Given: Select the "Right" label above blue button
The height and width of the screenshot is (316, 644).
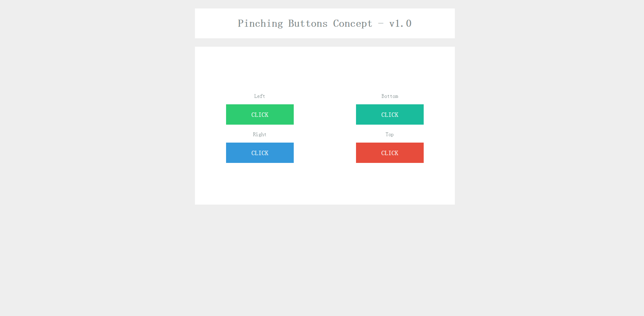Looking at the screenshot, I should (x=260, y=134).
